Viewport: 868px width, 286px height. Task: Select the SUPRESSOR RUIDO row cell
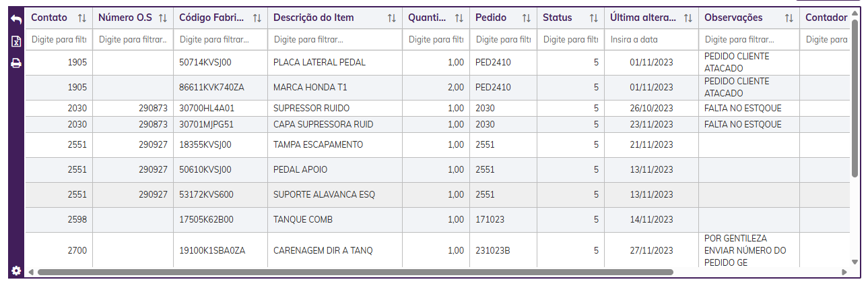[311, 108]
